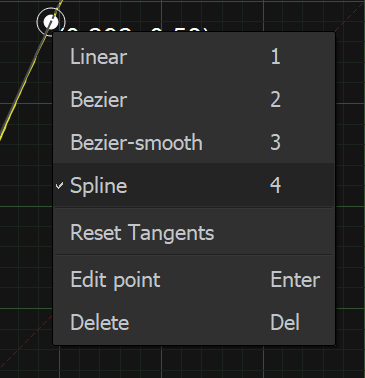
Task: Select the checked Spline entry
Action: click(194, 185)
